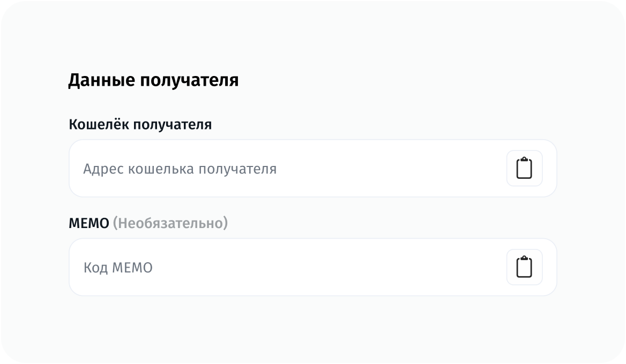Activate the upper paste-from-clipboard button
Screen dimensions: 626x364
point(524,168)
